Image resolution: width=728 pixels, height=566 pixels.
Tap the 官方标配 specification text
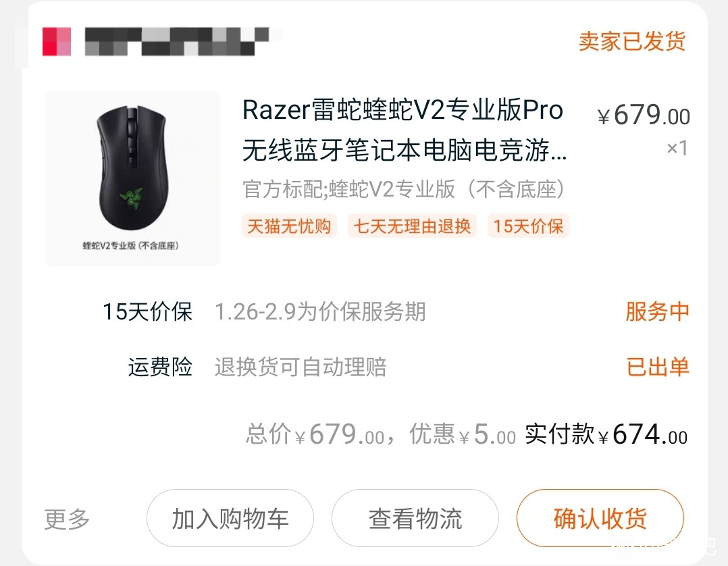tap(404, 189)
